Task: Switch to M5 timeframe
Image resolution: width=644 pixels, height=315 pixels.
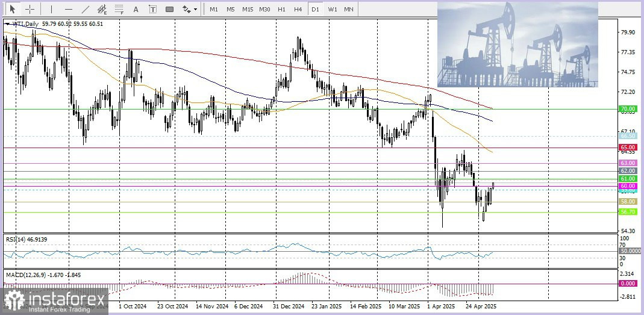Action: 230,8
